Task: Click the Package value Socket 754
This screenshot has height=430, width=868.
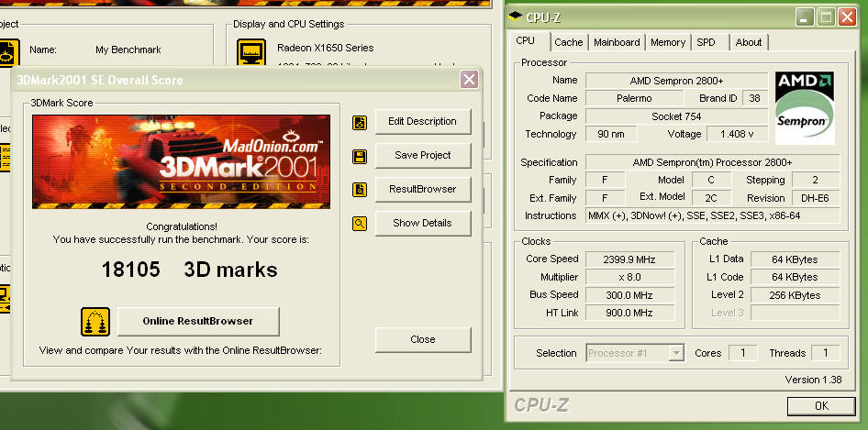Action: point(676,116)
